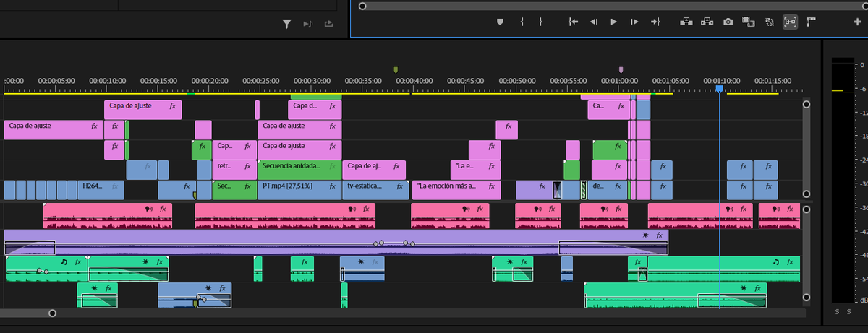Select the '"La emoción más a...' title clip
This screenshot has width=868, height=333.
click(456, 190)
